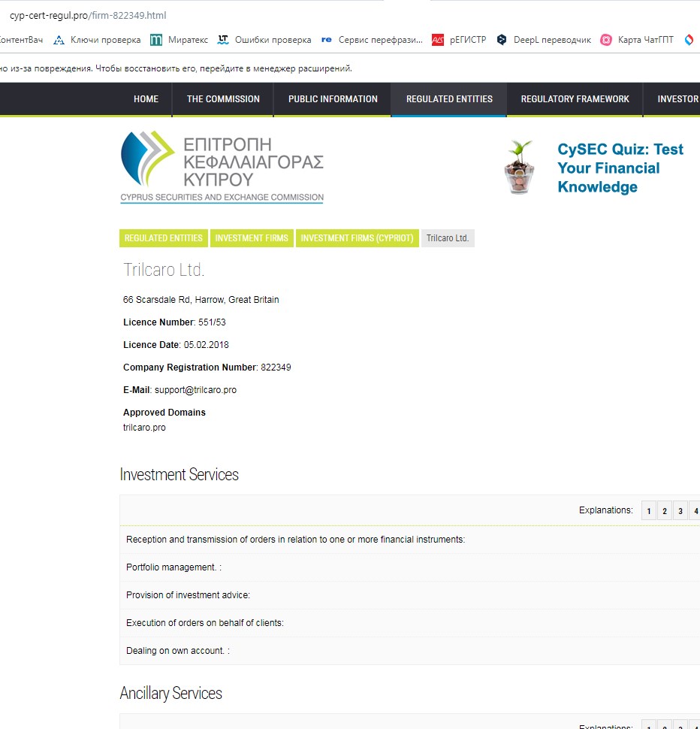Click Reception and transmission of orders row
Screen dimensions: 700x729
click(409, 540)
